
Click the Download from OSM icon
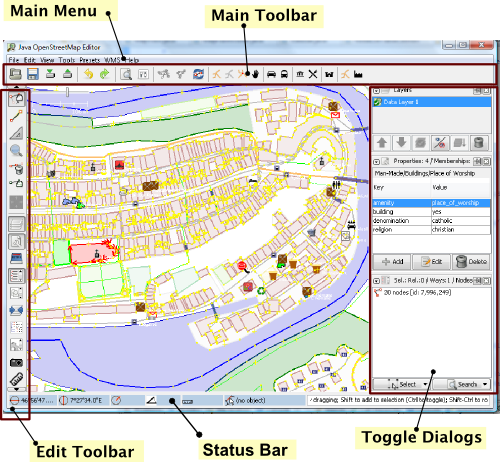pyautogui.click(x=50, y=74)
